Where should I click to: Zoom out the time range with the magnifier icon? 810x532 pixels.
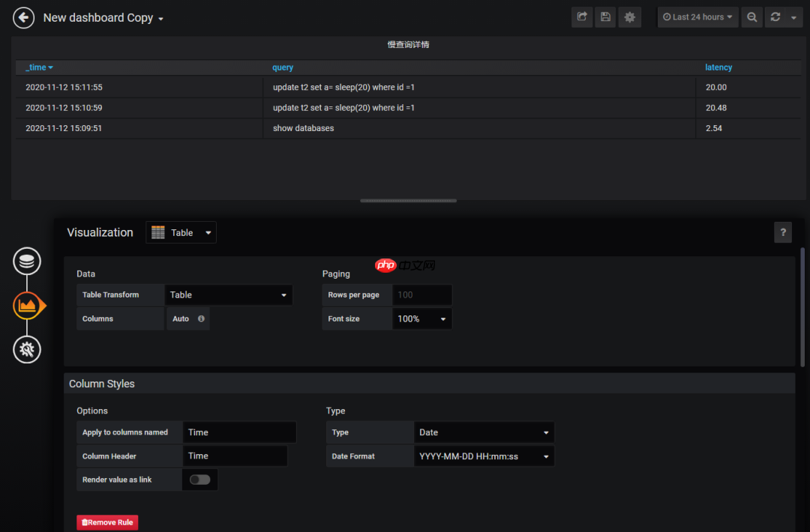point(751,16)
